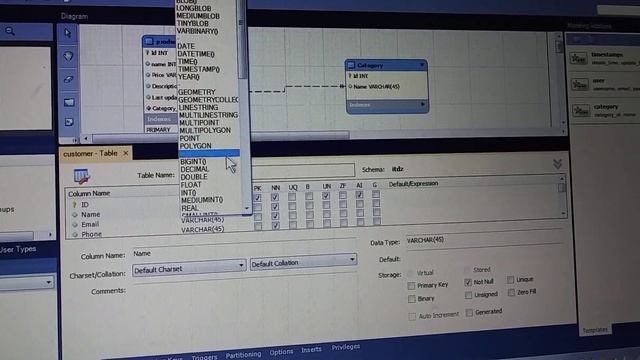The width and height of the screenshot is (640, 360).
Task: Choose DATE from datatype list
Action: [186, 46]
